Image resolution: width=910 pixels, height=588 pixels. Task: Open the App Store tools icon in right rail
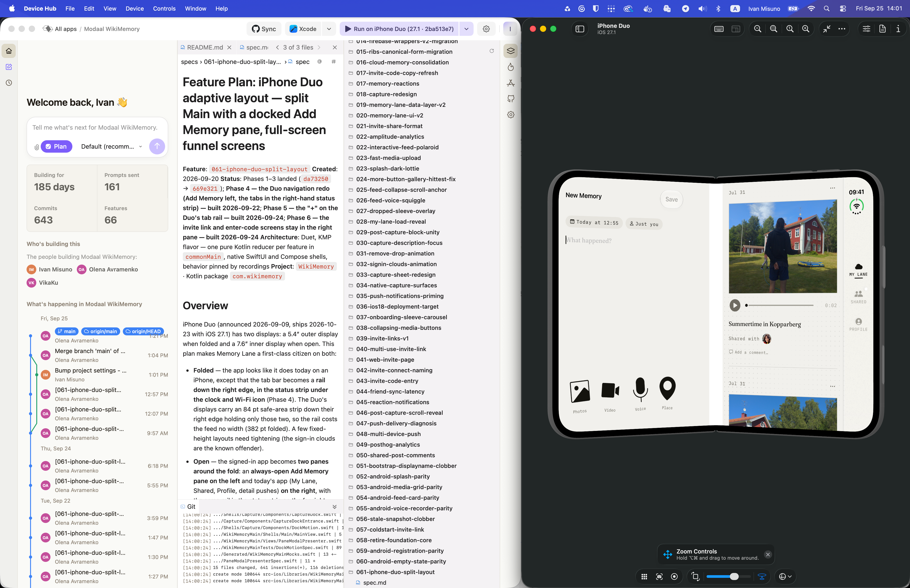pyautogui.click(x=511, y=83)
